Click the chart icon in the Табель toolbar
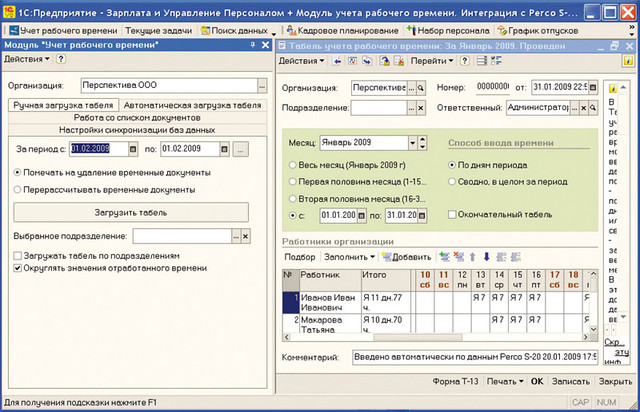The height and width of the screenshot is (412, 640). click(352, 61)
